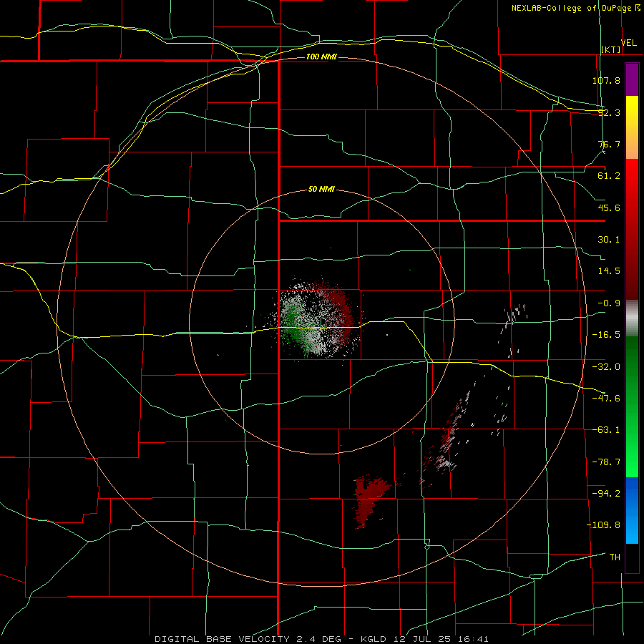This screenshot has height=644, width=644.
Task: Pick the blue segment of velocity color bar
Action: pyautogui.click(x=632, y=510)
